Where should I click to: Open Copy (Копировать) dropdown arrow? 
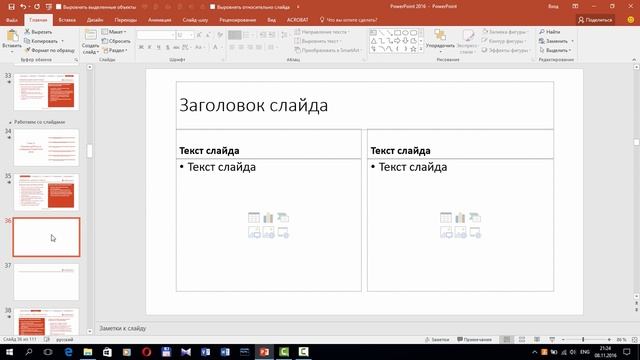(62, 41)
